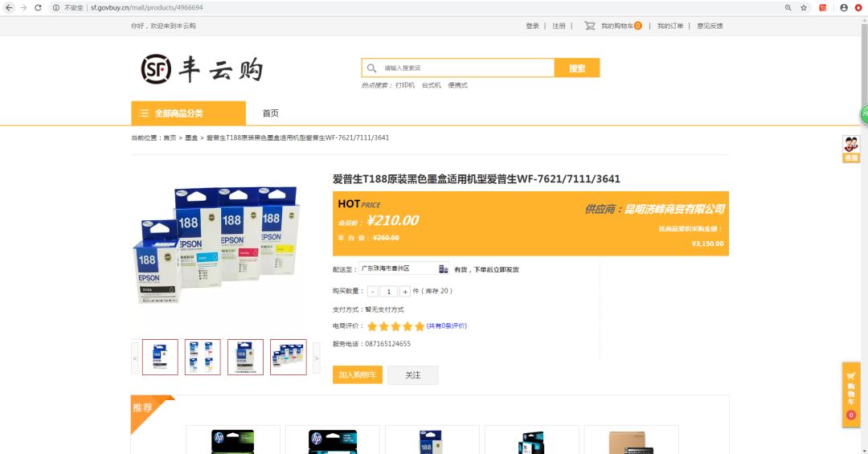
Task: Click the thumbnail carousel right arrow
Action: [x=317, y=358]
